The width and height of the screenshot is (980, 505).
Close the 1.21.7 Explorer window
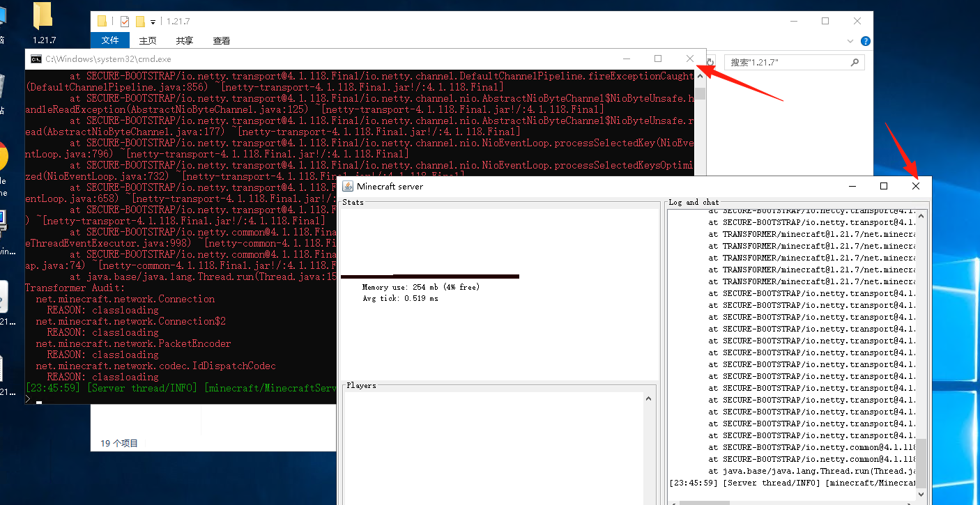857,21
